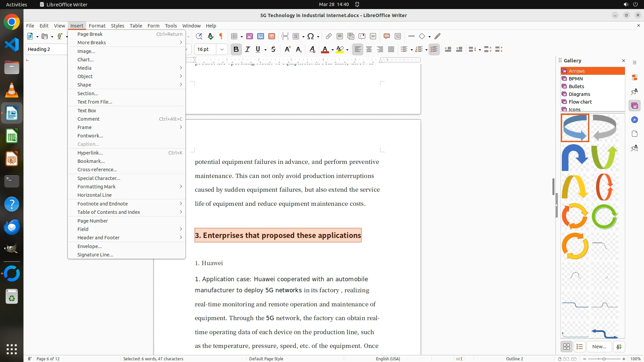Toggle Formatting Marks pilcrow icon
Viewport: 644px width, 362px height.
(221, 36)
